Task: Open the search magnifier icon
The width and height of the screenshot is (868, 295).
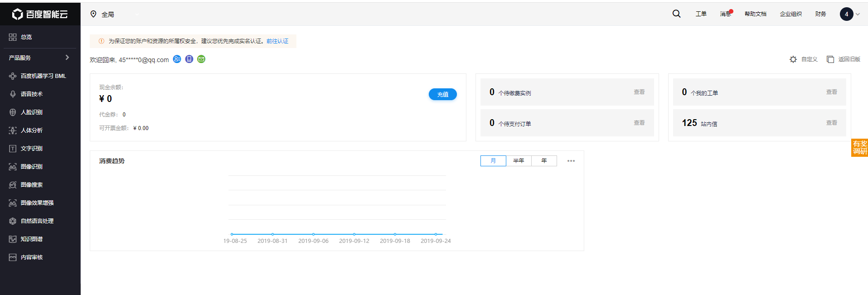Action: click(676, 14)
